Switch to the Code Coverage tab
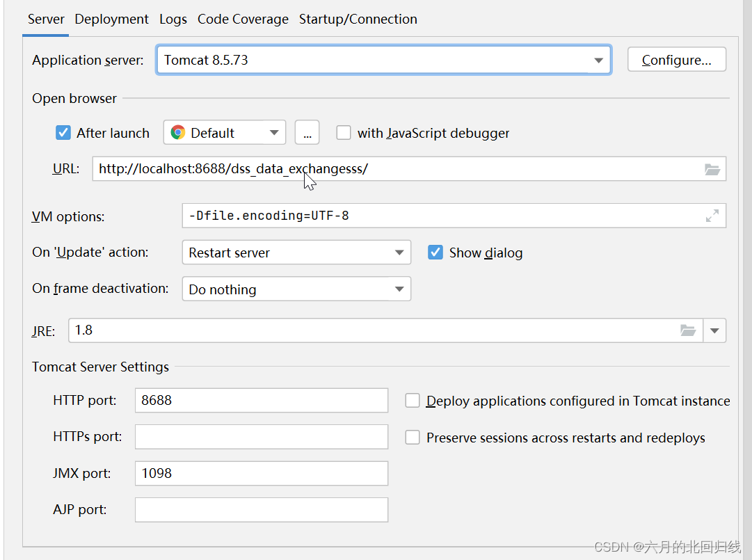The width and height of the screenshot is (752, 560). pos(243,19)
